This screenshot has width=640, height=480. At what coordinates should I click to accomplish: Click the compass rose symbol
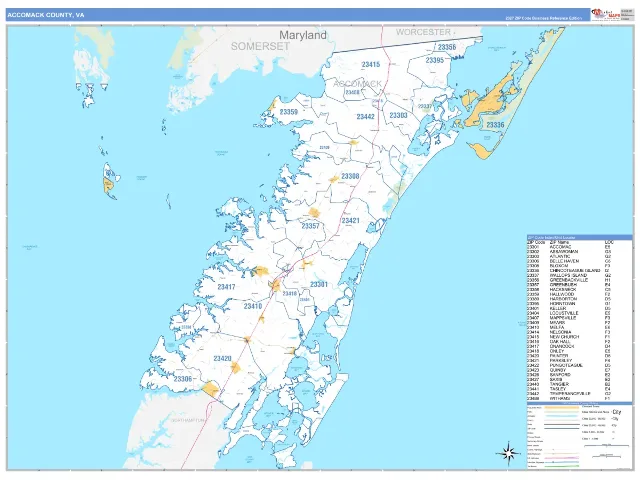[x=508, y=453]
